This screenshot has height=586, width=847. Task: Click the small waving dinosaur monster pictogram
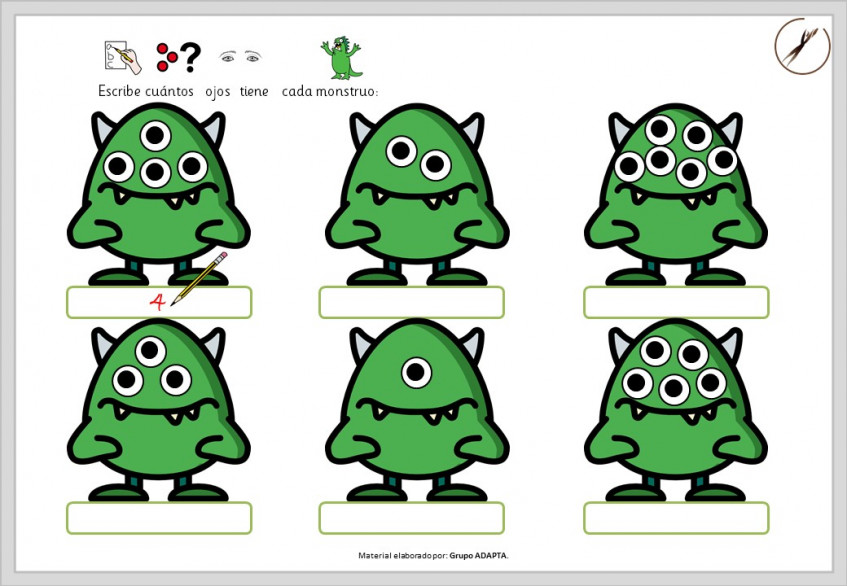coord(341,58)
